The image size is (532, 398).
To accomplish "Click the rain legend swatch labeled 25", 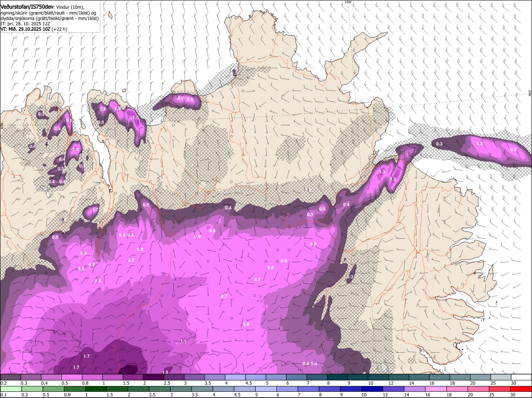I will (x=500, y=388).
